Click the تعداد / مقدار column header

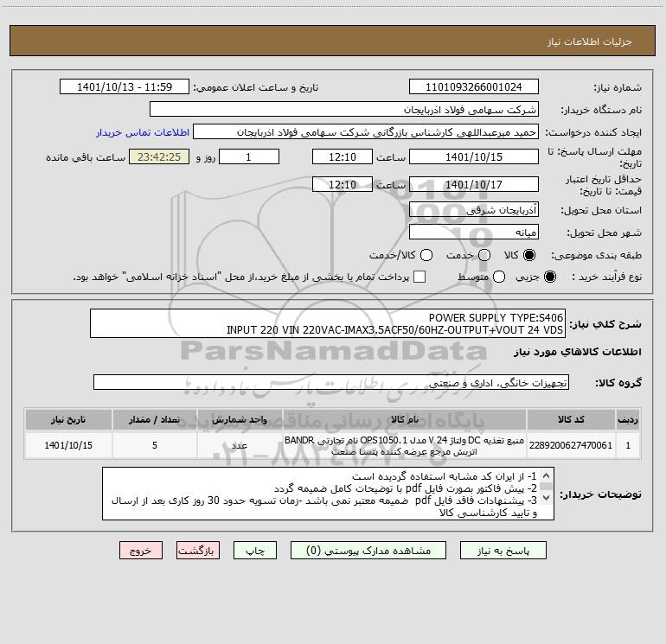[x=155, y=420]
